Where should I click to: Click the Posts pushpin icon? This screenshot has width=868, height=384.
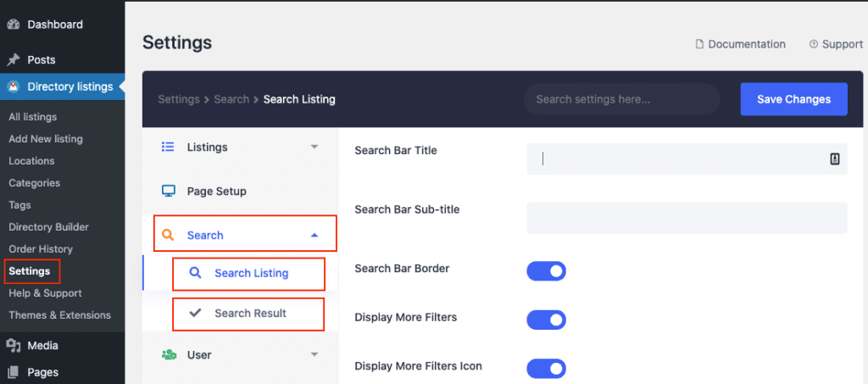[14, 59]
